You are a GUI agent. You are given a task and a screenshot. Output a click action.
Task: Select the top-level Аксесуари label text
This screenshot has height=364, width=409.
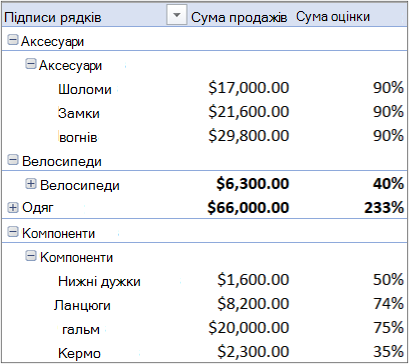(52, 42)
